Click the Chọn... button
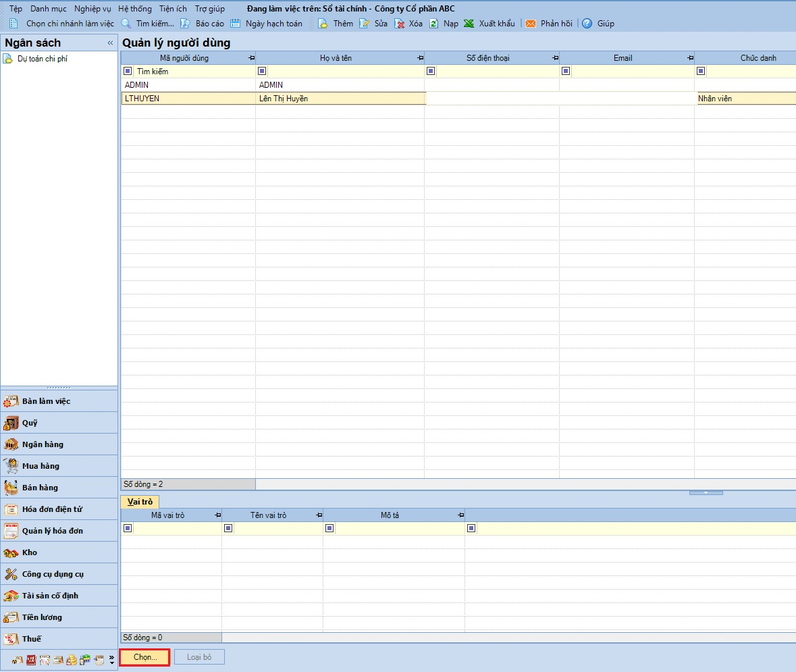796x672 pixels. pos(145,657)
